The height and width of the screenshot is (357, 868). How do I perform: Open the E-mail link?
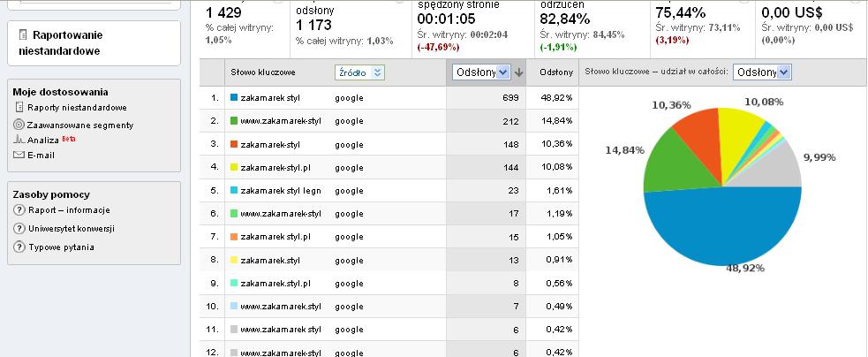click(x=41, y=156)
